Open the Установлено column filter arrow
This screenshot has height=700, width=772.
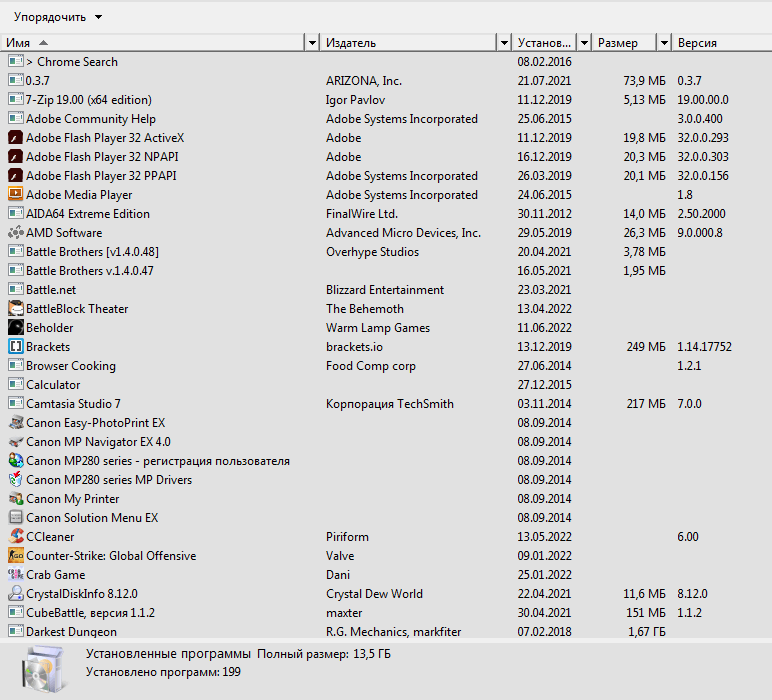[x=584, y=43]
